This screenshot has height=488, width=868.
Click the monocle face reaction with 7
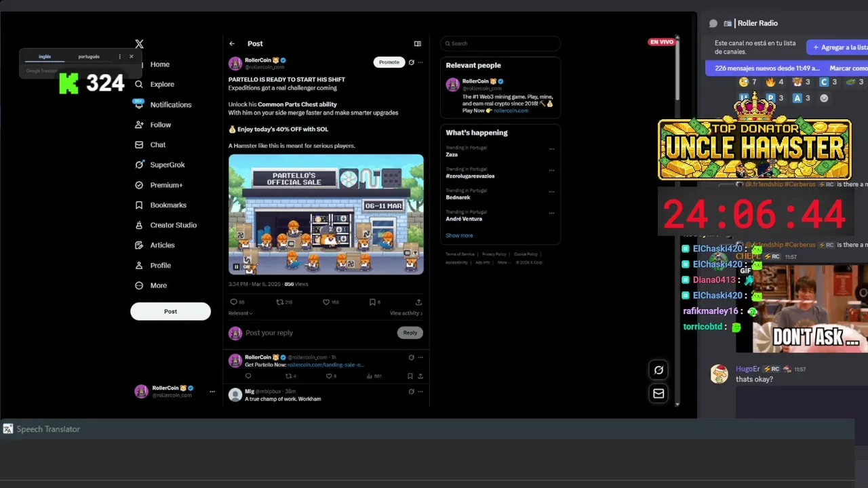click(x=747, y=82)
